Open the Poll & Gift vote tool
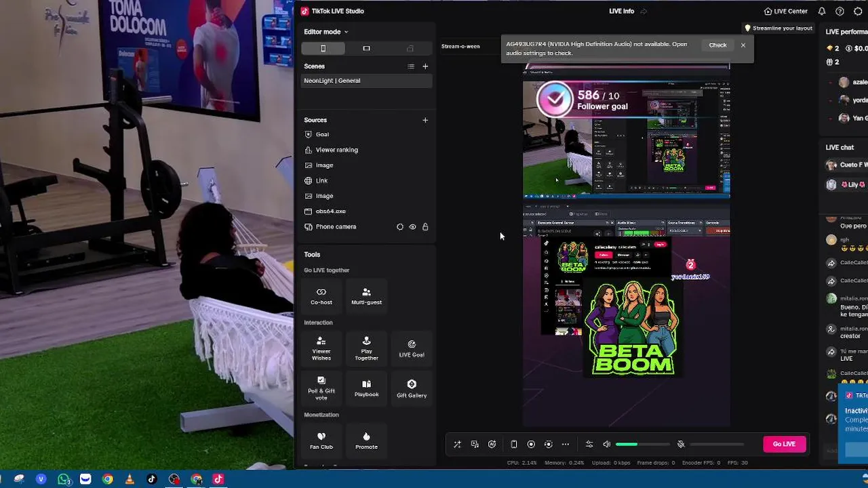The height and width of the screenshot is (488, 868). (321, 388)
